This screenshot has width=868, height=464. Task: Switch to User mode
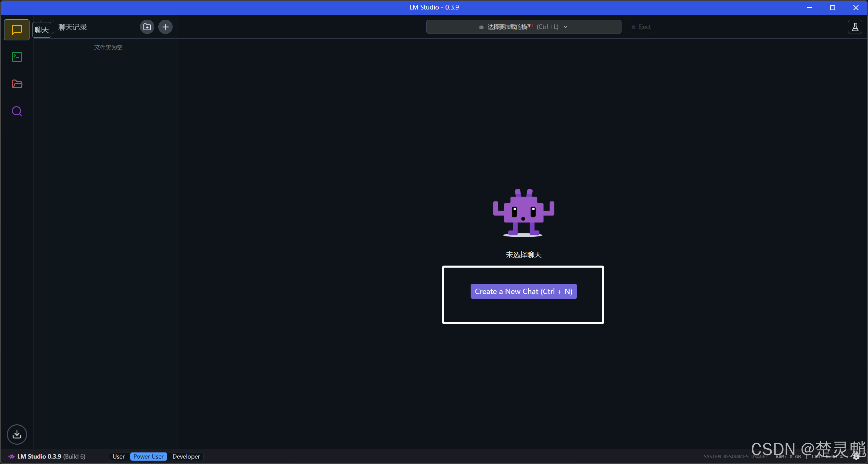tap(118, 457)
